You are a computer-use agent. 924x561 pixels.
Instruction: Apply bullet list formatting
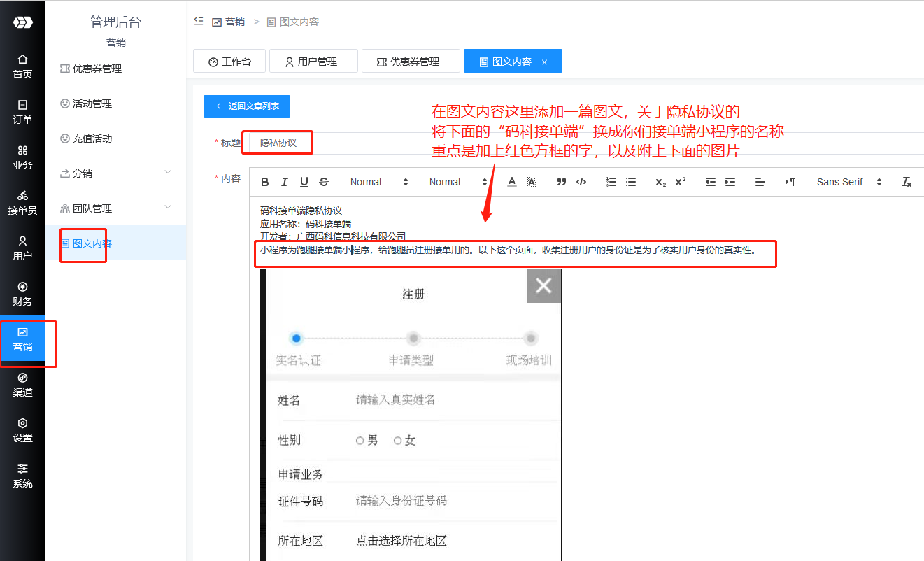(631, 182)
